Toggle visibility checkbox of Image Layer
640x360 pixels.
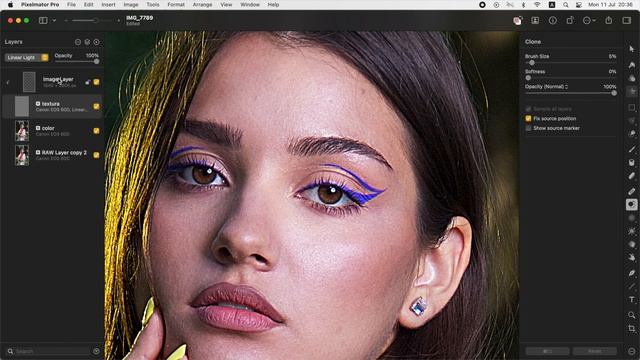tap(96, 82)
